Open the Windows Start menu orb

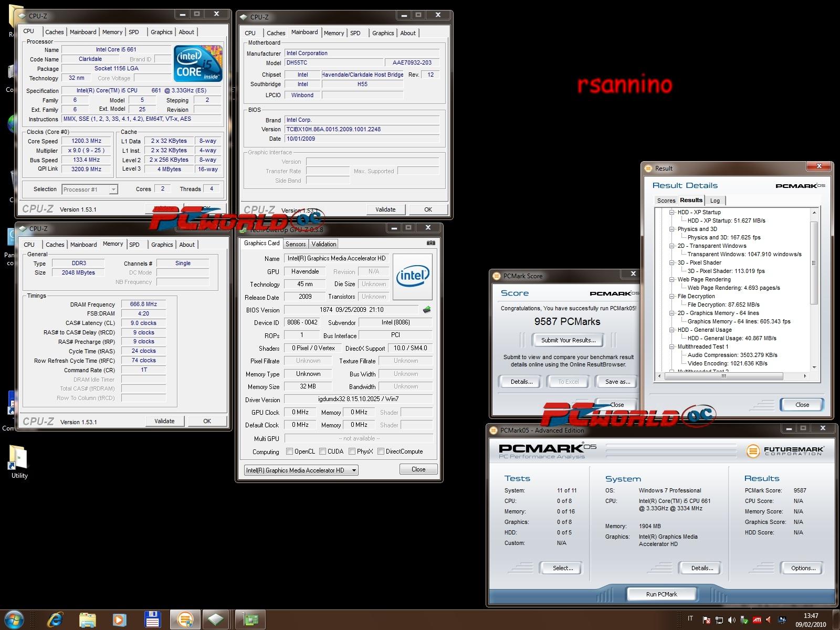pos(14,620)
